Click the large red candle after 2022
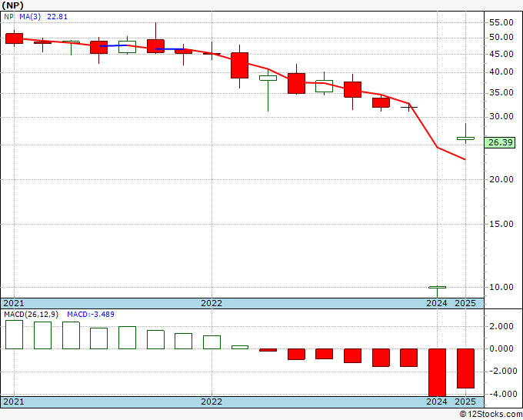 pos(240,65)
